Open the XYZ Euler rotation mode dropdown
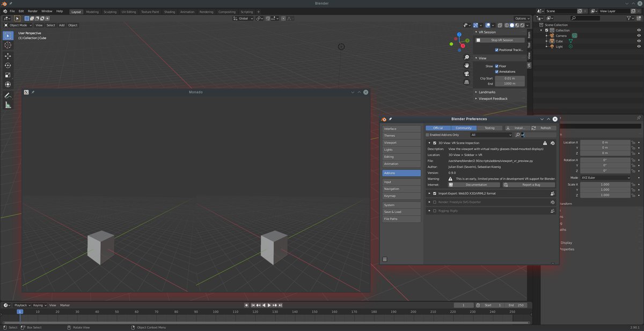This screenshot has width=644, height=331. click(605, 177)
